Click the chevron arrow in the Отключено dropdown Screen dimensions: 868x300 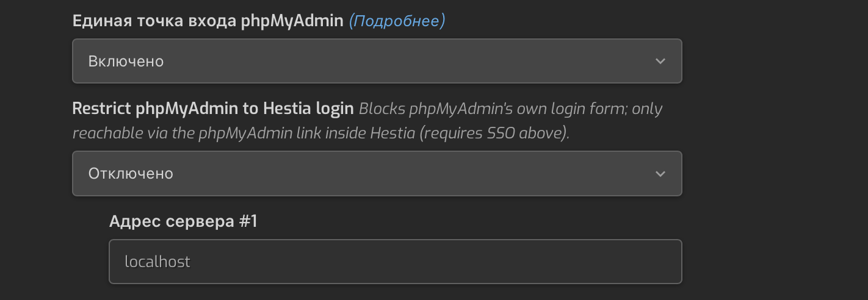point(660,174)
